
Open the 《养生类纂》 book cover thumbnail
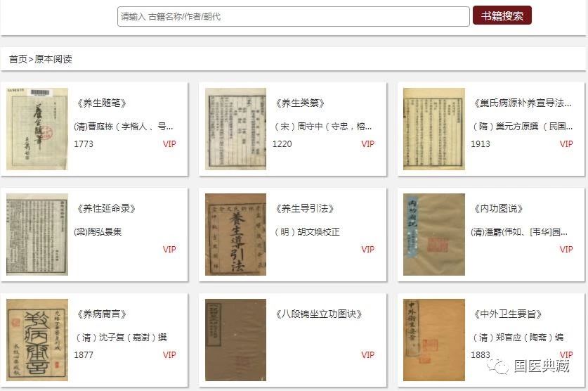tap(235, 129)
